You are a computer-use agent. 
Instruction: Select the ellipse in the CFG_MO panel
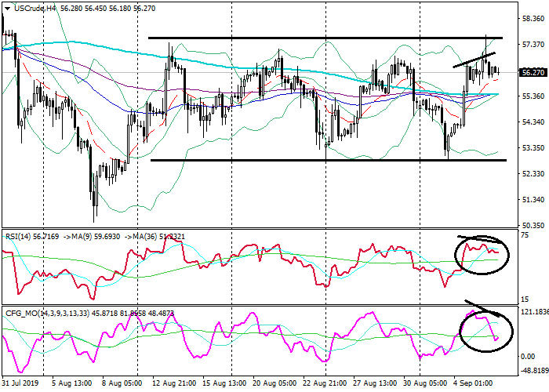(x=461, y=330)
